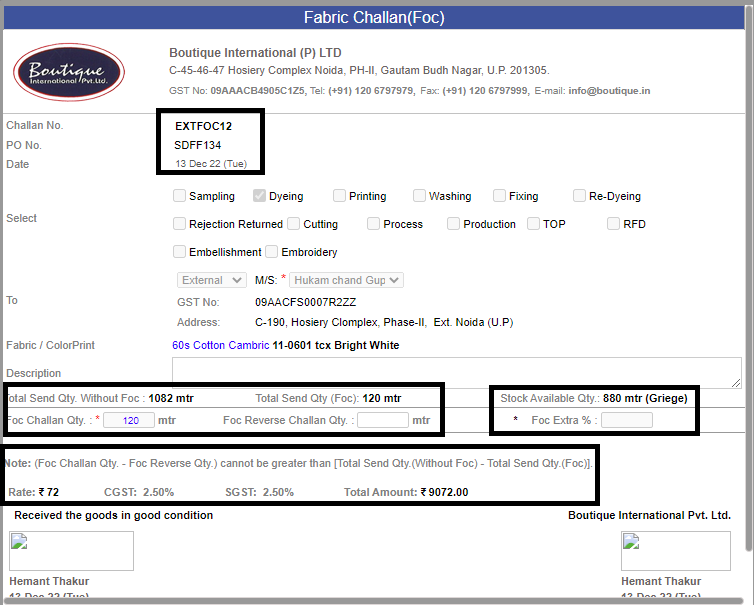Toggle the Dyeing checkbox

pyautogui.click(x=259, y=196)
